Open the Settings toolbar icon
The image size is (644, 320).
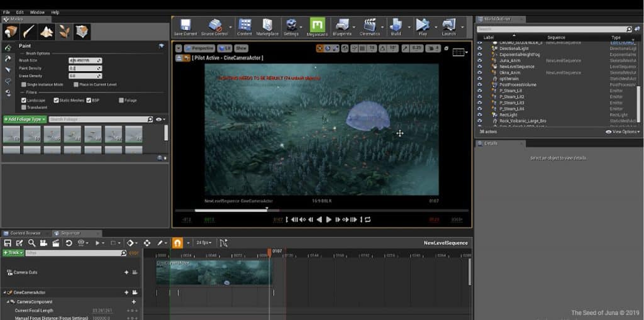coord(291,27)
